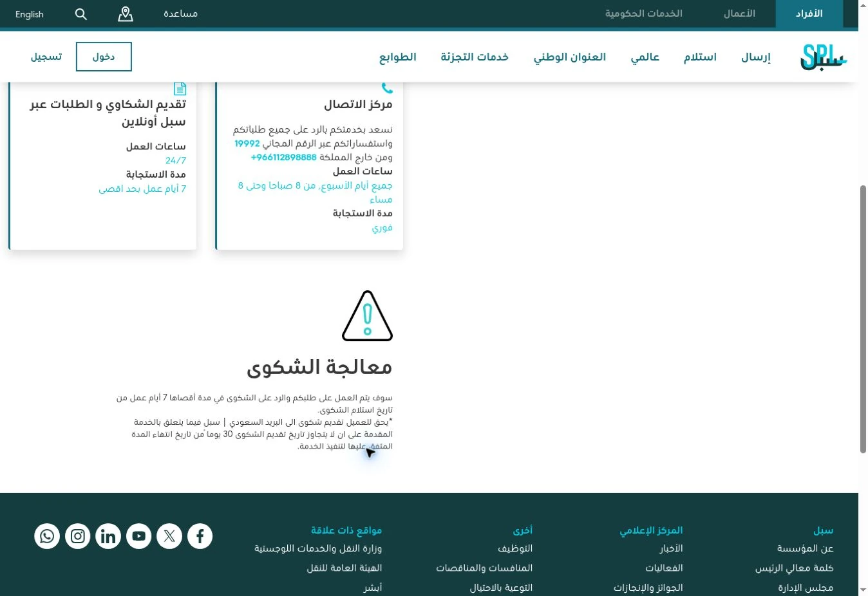This screenshot has height=596, width=868.
Task: Click the scrollbar down arrow
Action: 863,590
